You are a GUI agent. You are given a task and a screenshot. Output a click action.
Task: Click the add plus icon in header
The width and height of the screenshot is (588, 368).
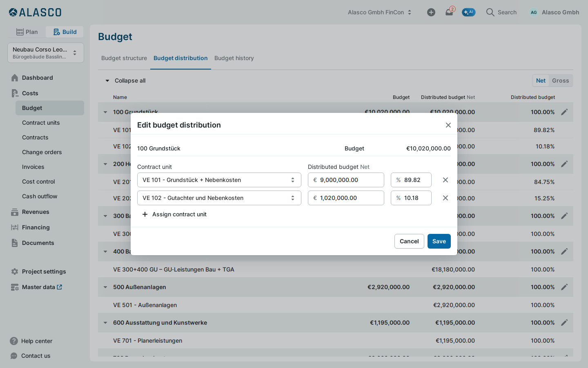[x=431, y=12]
